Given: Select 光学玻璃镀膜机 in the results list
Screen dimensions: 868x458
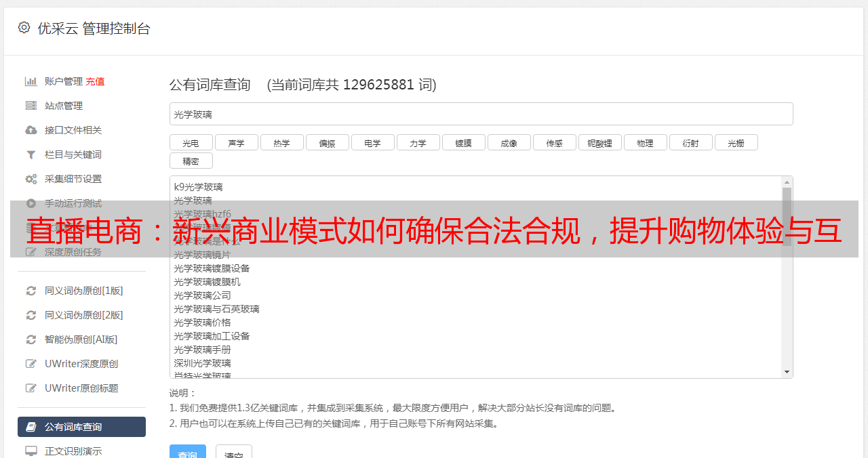Looking at the screenshot, I should pyautogui.click(x=207, y=282).
